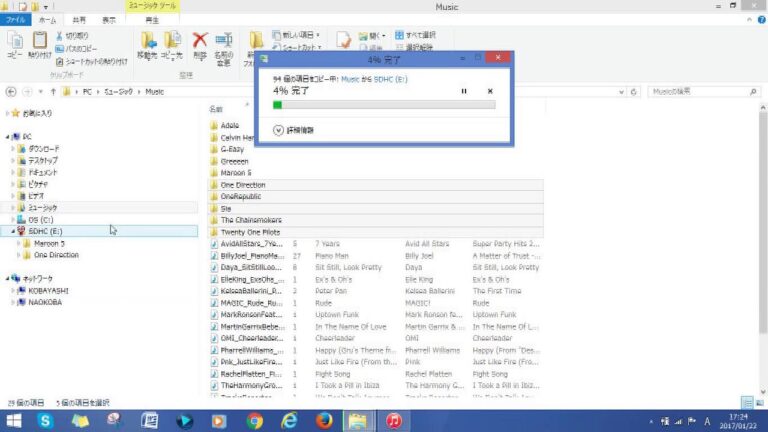Select the MarkRonsonFeat file
This screenshot has width=768, height=432.
coord(251,314)
